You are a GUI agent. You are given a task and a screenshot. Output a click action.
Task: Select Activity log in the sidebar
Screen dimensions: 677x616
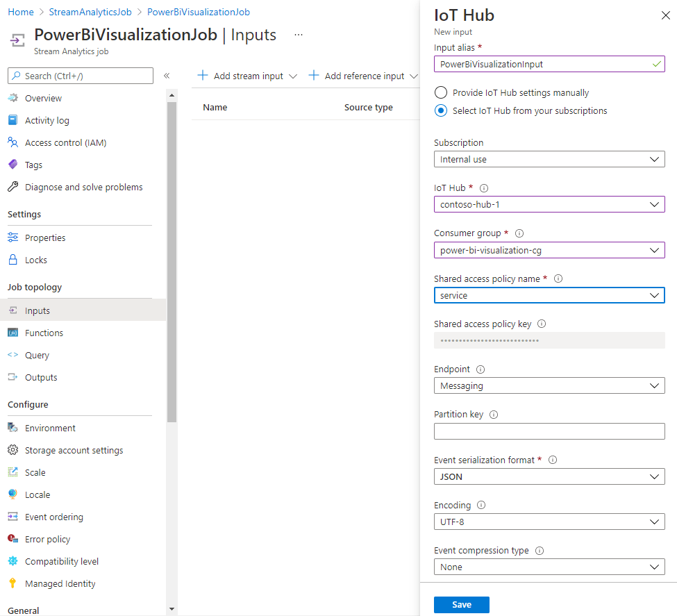45,119
